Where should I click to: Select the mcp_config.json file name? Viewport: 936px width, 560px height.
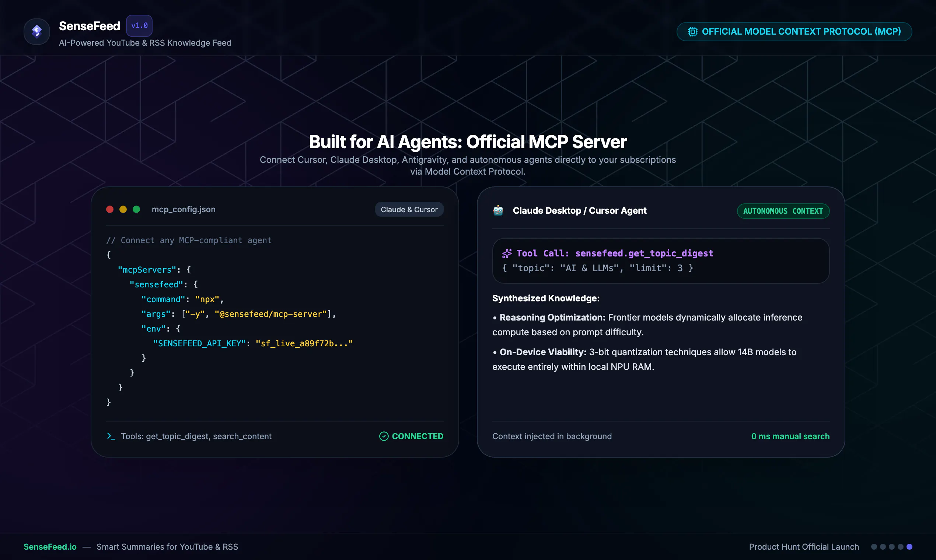(184, 209)
